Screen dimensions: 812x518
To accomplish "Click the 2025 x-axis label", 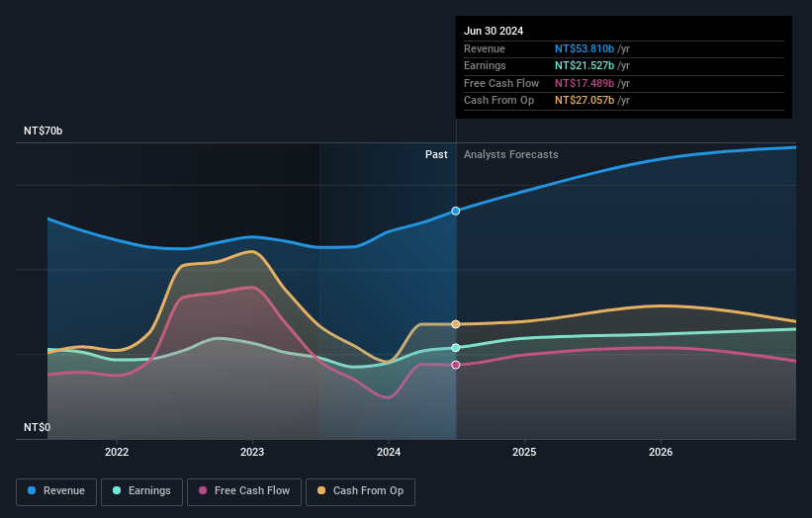I will (524, 452).
